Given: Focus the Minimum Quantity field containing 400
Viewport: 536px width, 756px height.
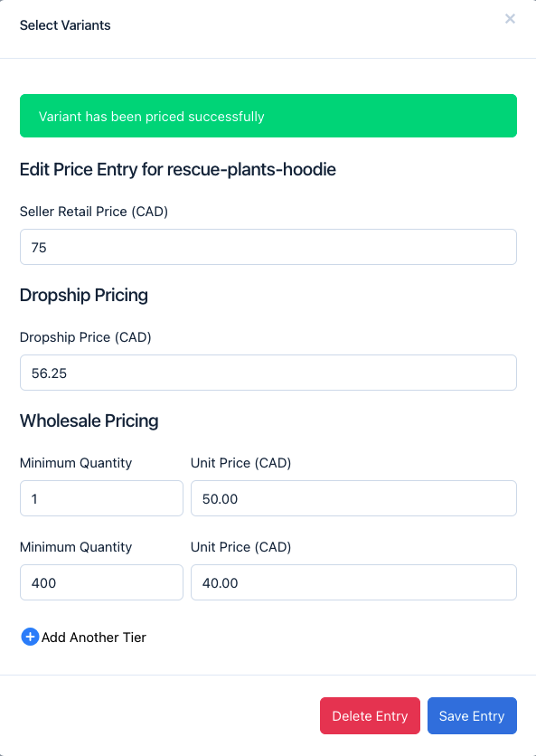Looking at the screenshot, I should pyautogui.click(x=101, y=582).
